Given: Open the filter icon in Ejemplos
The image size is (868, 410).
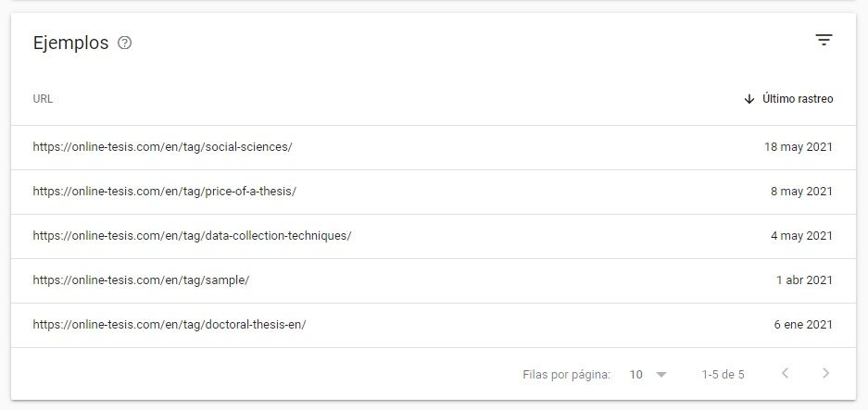Looking at the screenshot, I should (824, 40).
